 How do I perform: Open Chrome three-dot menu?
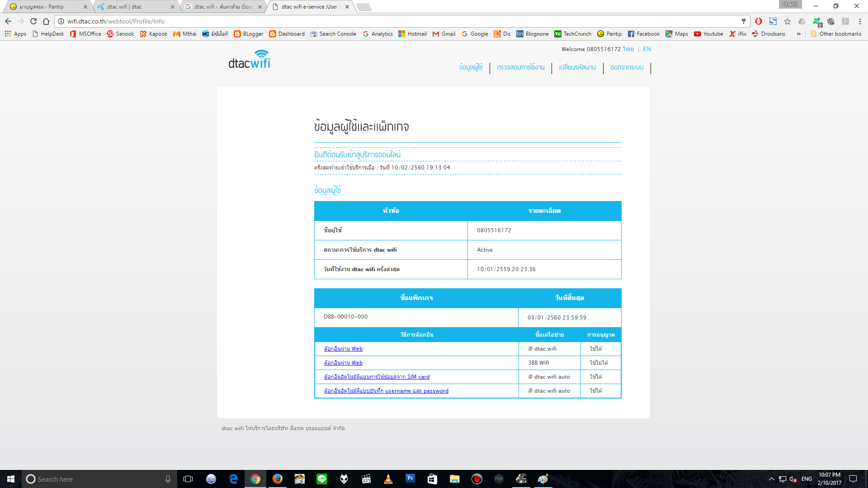tap(860, 21)
